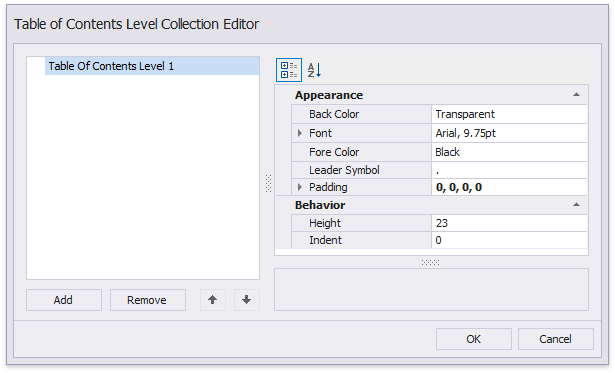Collapse the Behavior category
Screen dimensions: 615x373
[576, 204]
